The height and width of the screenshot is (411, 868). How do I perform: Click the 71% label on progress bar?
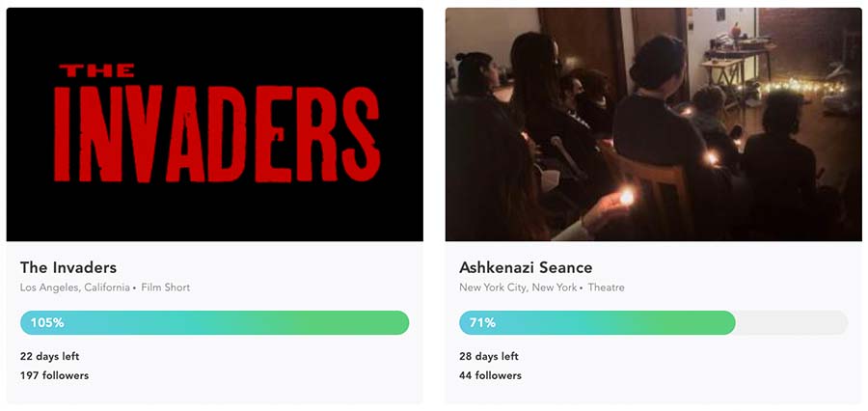click(x=483, y=322)
